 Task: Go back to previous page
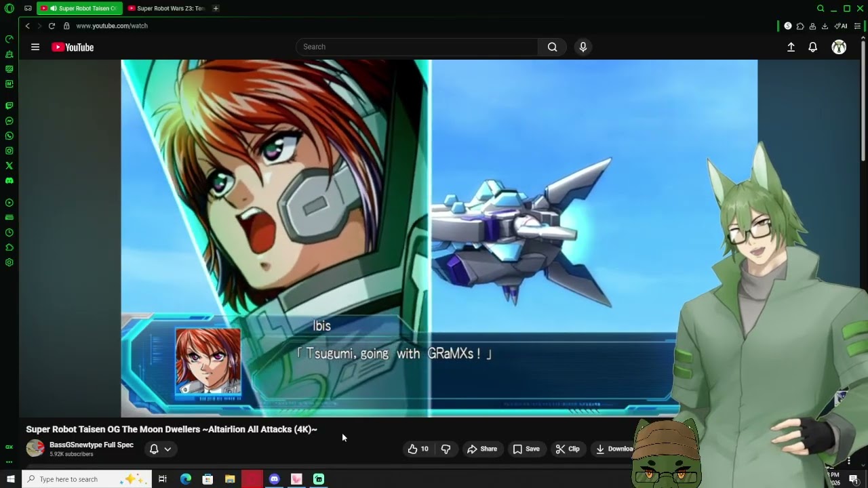[x=27, y=26]
